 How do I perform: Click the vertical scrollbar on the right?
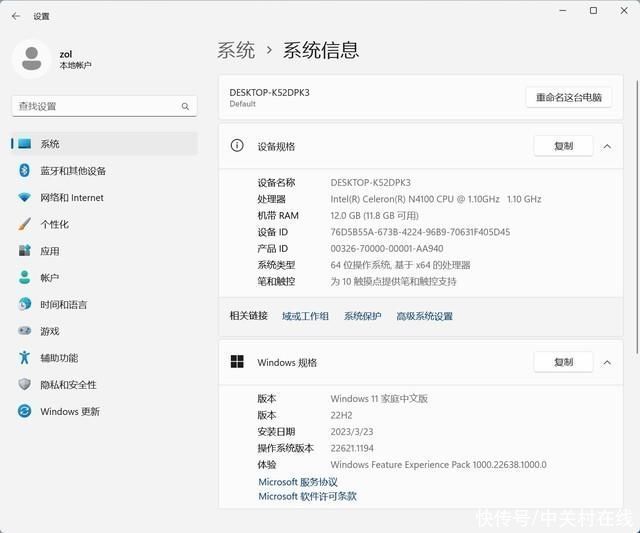(637, 216)
